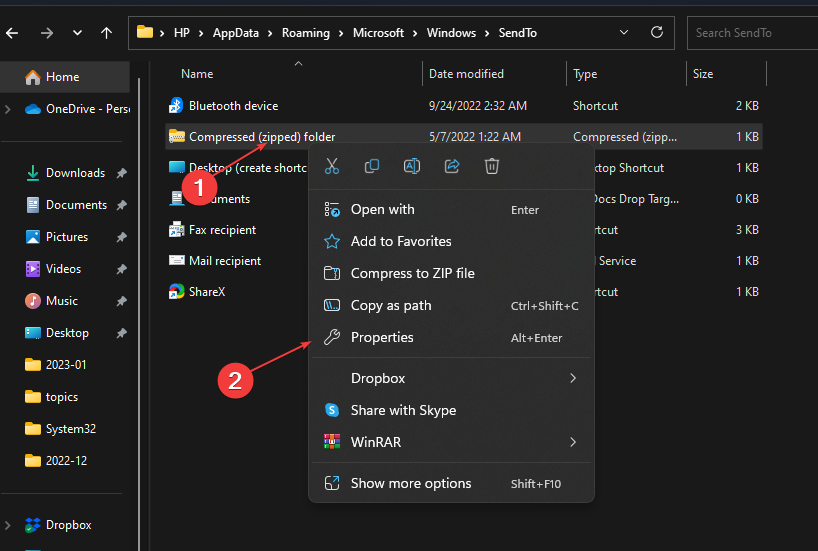Click the AppData breadcrumb segment
This screenshot has width=818, height=551.
236,33
